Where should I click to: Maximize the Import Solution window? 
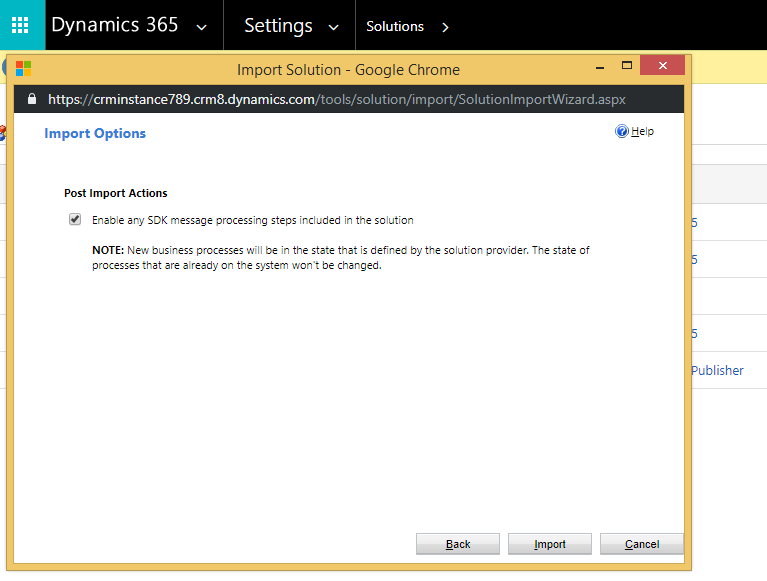627,66
